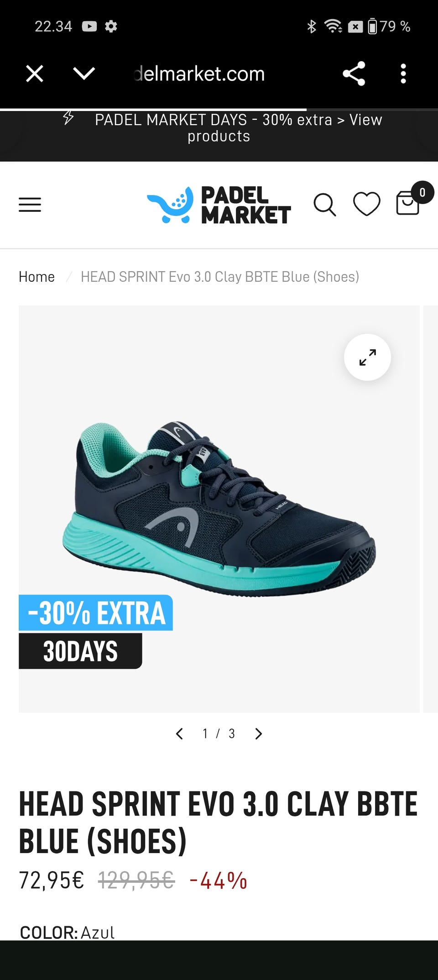Tap the cart item count badge
Screen dimensions: 438x980
click(422, 192)
